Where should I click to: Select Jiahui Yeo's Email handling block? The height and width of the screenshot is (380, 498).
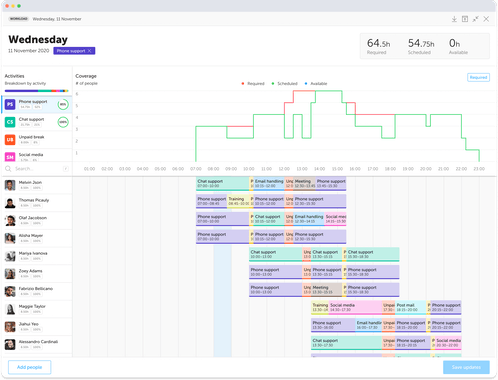point(369,325)
